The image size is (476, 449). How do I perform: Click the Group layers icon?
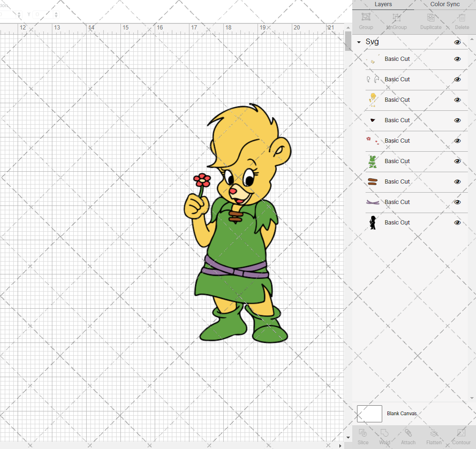(x=366, y=17)
